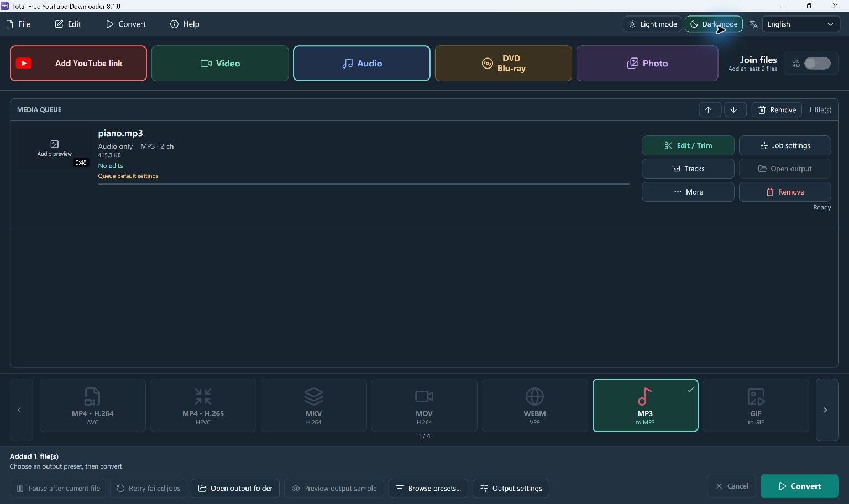Open Browse presets dialog

tap(428, 489)
